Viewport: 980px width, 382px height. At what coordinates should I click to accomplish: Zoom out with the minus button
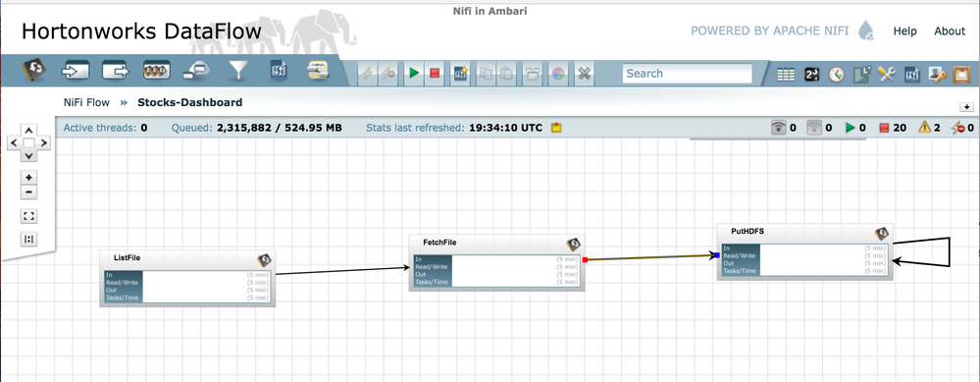tap(28, 192)
